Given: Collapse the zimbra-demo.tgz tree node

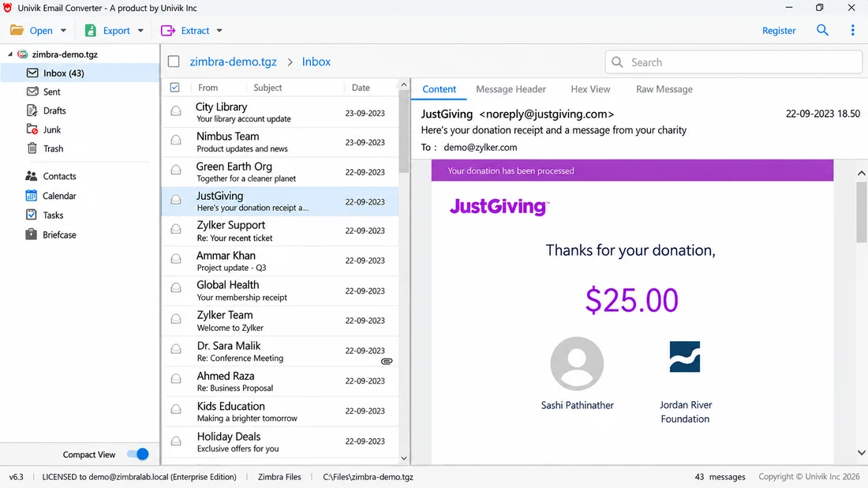Looking at the screenshot, I should [10, 54].
